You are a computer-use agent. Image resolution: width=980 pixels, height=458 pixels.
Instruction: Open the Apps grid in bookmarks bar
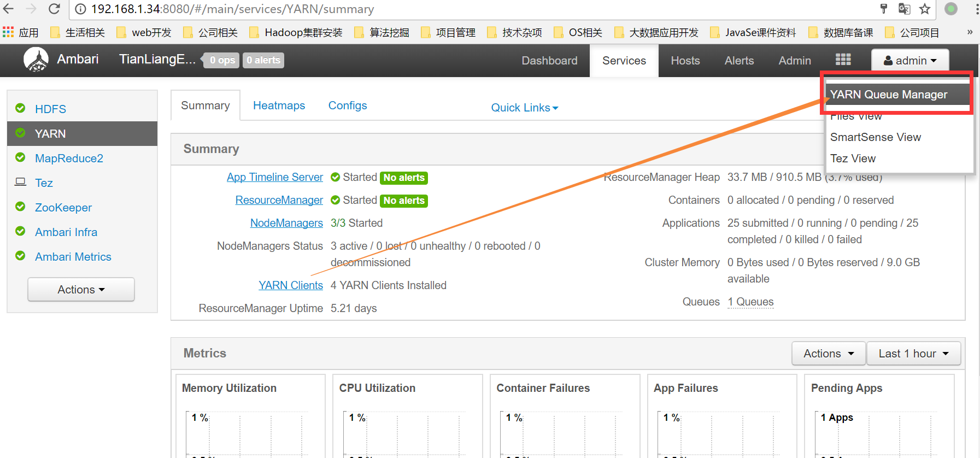click(8, 32)
